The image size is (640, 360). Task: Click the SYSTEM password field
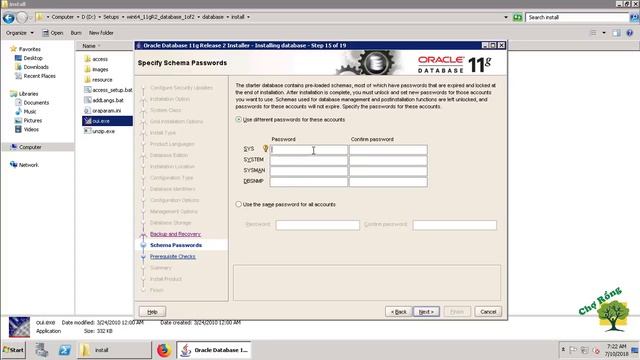(309, 160)
